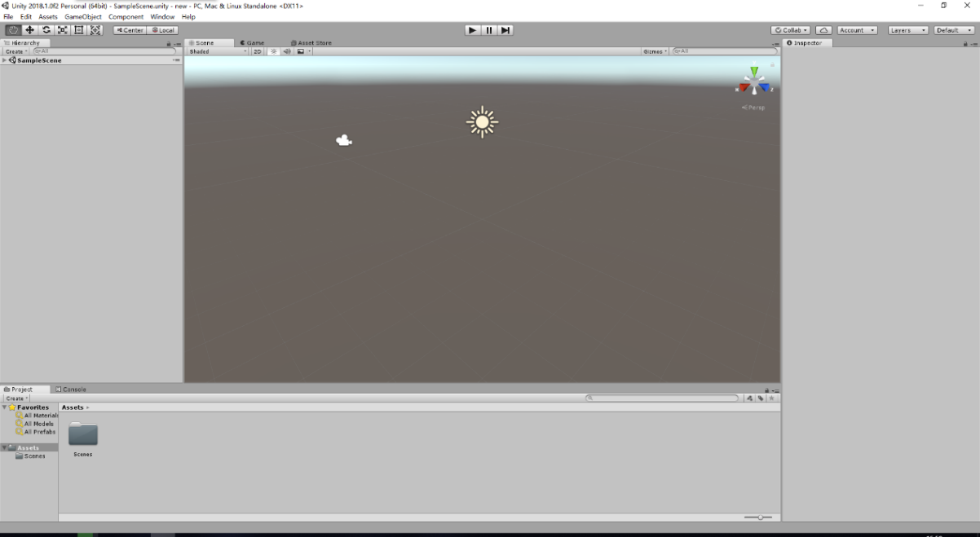Image resolution: width=980 pixels, height=537 pixels.
Task: Select All Prefabs favorite
Action: tap(36, 432)
